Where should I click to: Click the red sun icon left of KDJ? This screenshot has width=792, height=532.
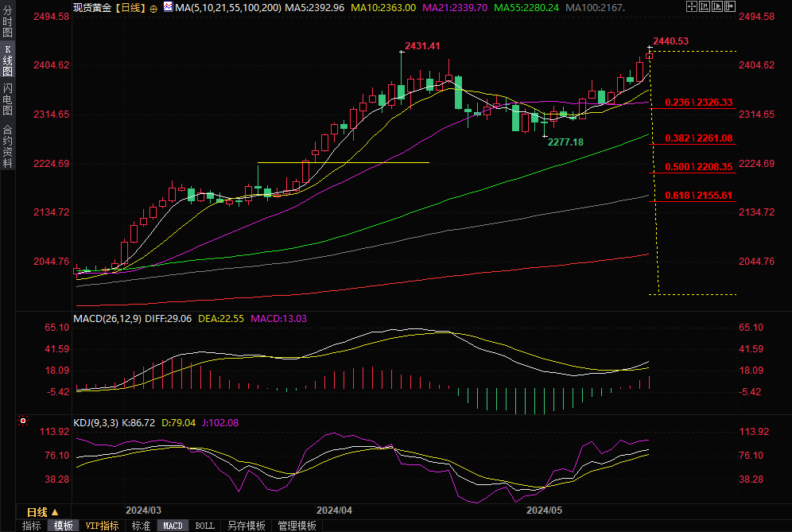coord(23,421)
